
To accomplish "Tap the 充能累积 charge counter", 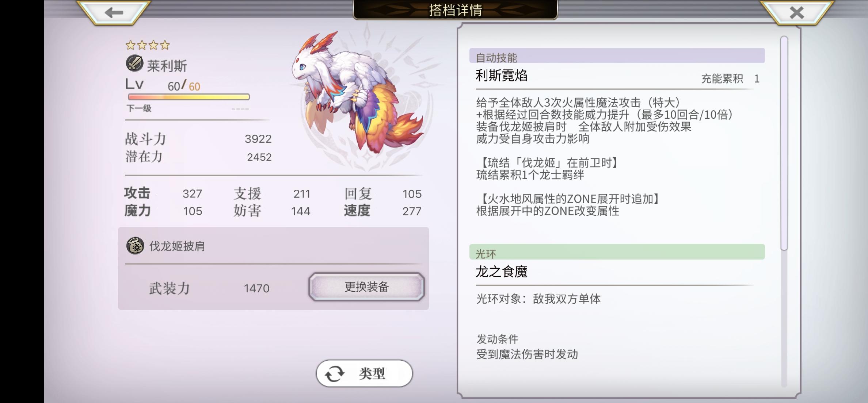I will [x=730, y=78].
